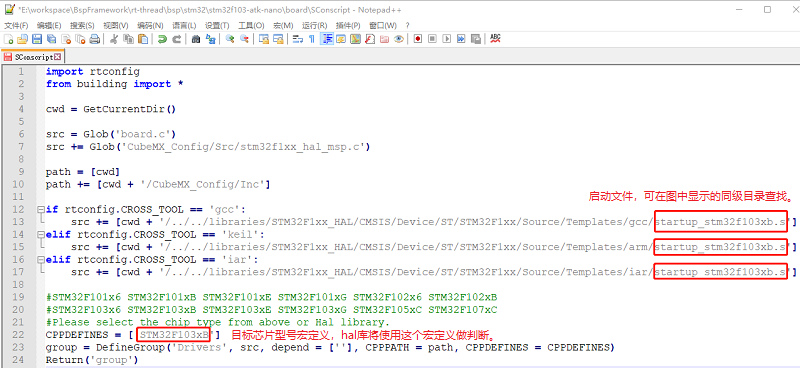800x368 pixels.
Task: Collapse the elif 'iar' fold at line 16
Action: (40, 259)
